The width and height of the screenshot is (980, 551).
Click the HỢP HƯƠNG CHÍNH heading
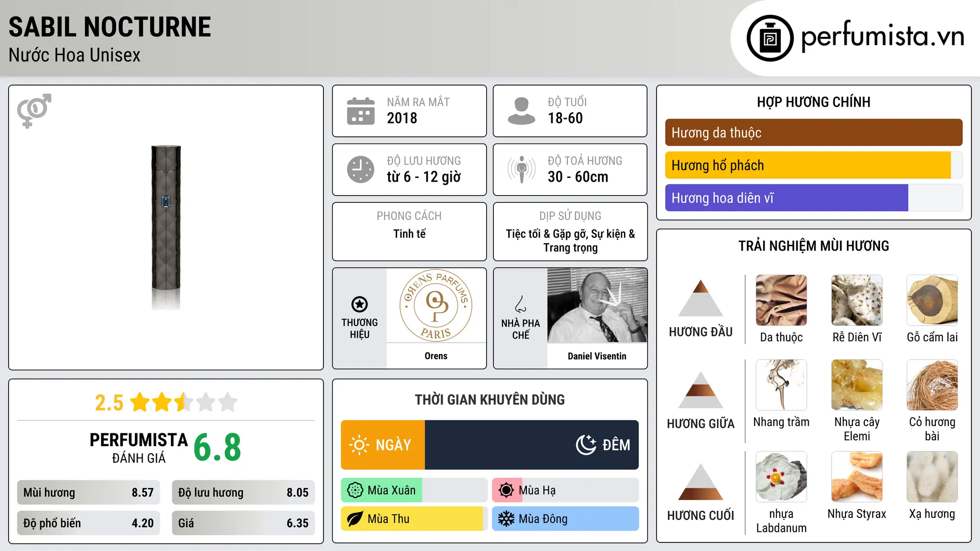click(x=813, y=102)
